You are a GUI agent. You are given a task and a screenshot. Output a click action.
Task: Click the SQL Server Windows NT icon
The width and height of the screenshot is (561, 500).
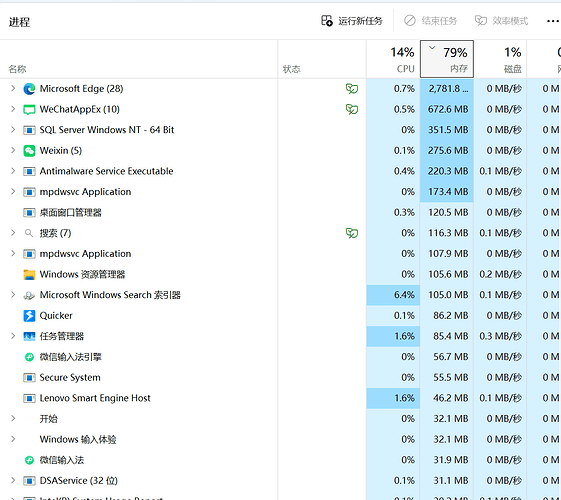[29, 130]
